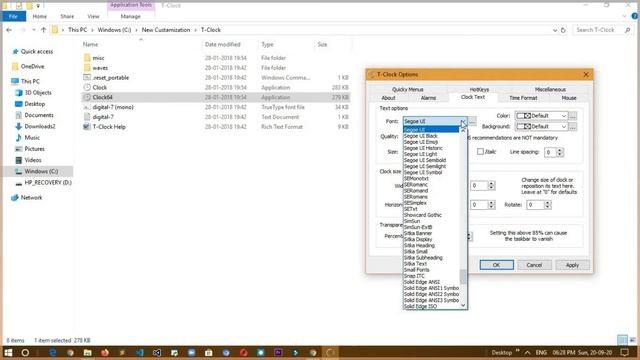Click Apply in T-Clock Options
Screen dimensions: 640x360
(572, 265)
